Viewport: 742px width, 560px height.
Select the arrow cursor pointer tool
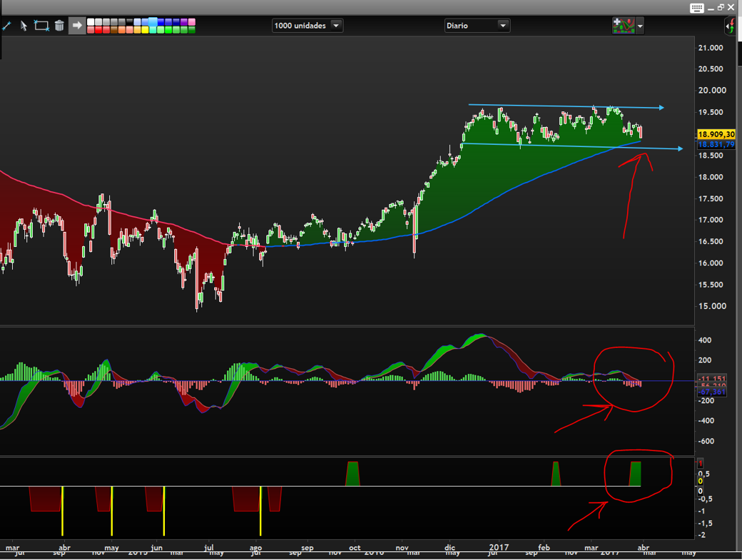pyautogui.click(x=24, y=26)
